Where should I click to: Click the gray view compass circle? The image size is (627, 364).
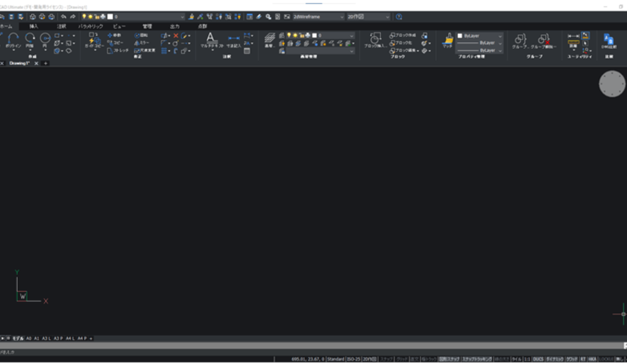(612, 84)
